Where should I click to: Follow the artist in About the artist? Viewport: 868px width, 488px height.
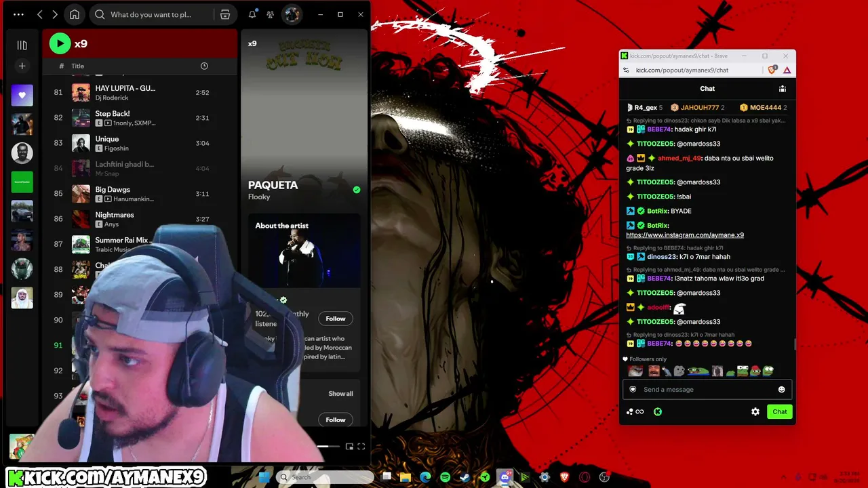(x=336, y=319)
